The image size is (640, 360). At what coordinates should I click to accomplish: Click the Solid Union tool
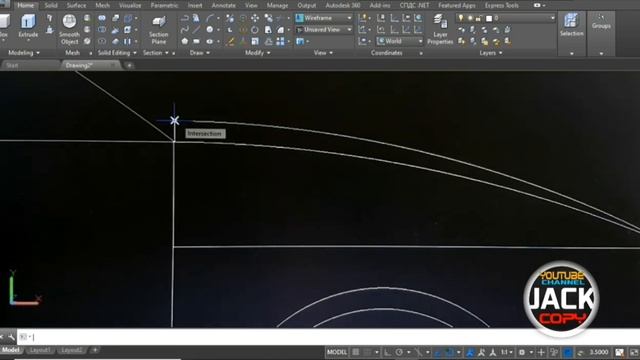[102, 18]
